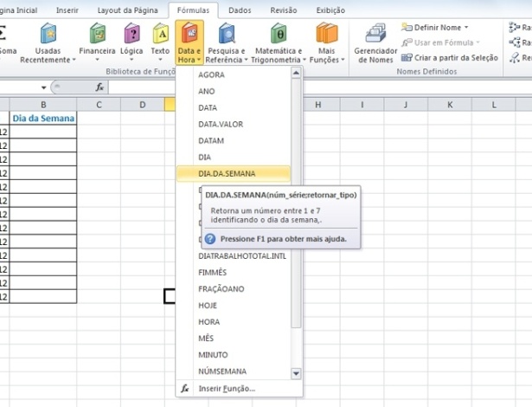Click the Mais Funções icon
This screenshot has height=407, width=532.
[x=326, y=36]
